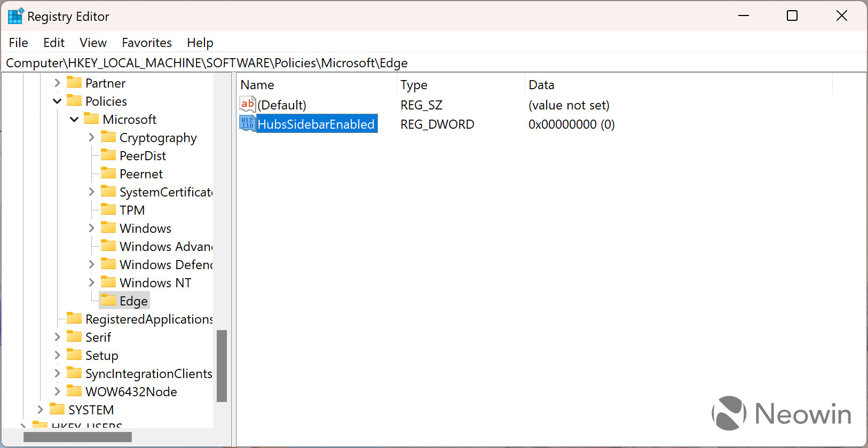The height and width of the screenshot is (448, 868).
Task: Collapse the Policies key
Action: [x=57, y=101]
